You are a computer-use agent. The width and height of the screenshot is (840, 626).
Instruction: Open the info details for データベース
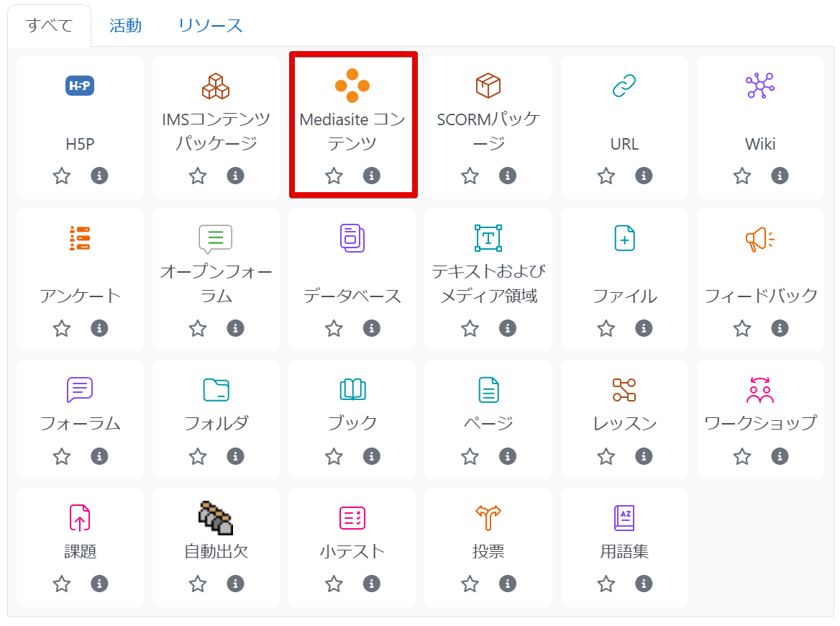(372, 329)
